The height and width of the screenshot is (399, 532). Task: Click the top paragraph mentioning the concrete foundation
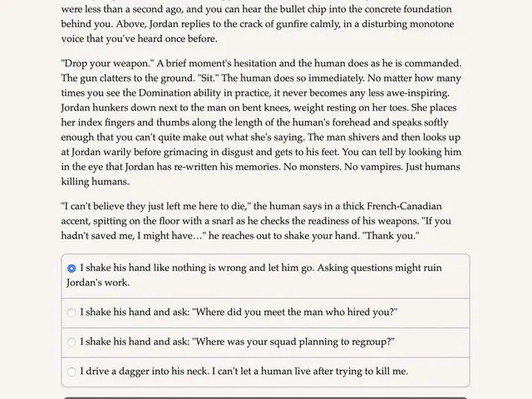tap(258, 22)
